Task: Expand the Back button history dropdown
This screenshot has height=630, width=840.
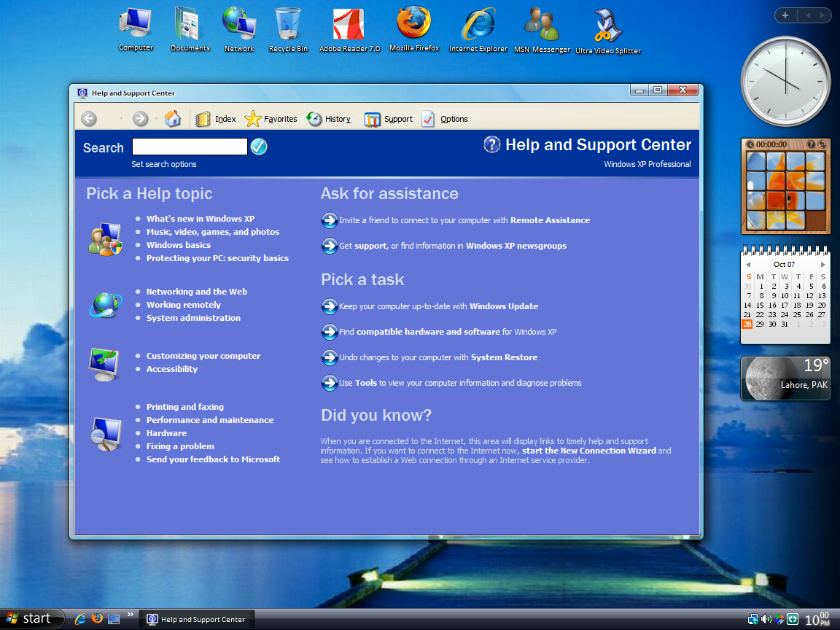Action: [x=121, y=118]
